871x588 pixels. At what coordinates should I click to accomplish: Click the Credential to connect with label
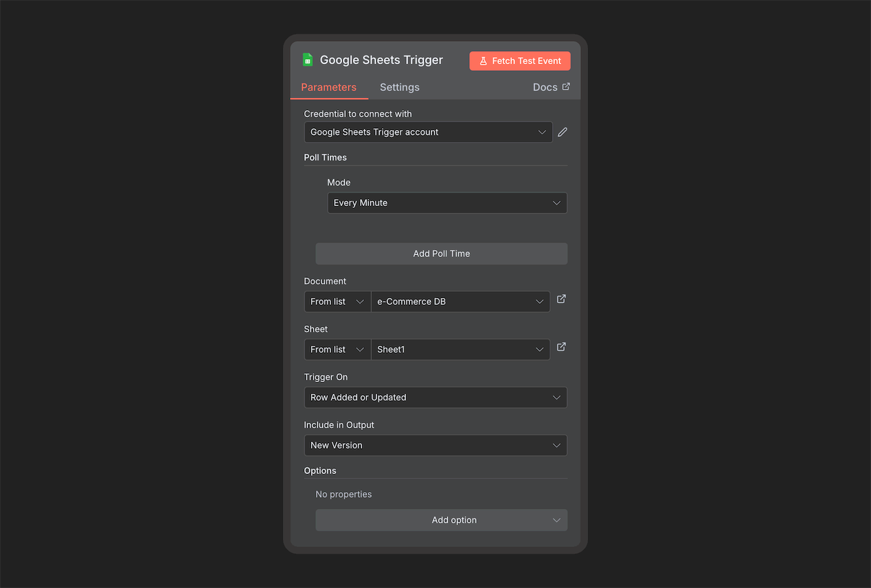tap(358, 114)
